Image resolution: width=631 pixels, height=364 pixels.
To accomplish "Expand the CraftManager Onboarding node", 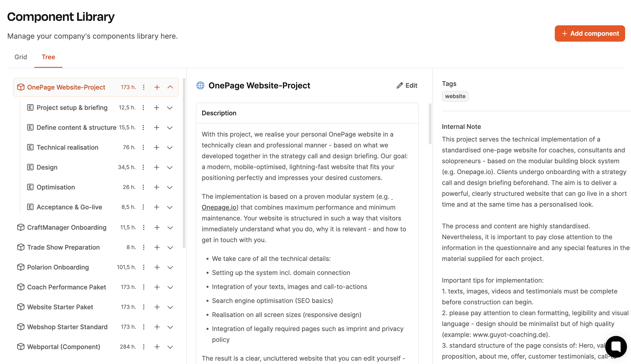I will [x=170, y=227].
